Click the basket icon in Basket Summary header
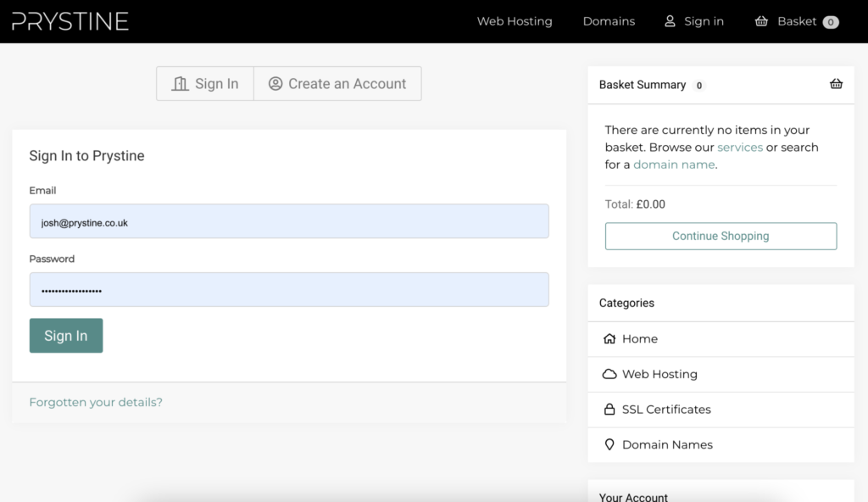This screenshot has height=502, width=868. (836, 84)
